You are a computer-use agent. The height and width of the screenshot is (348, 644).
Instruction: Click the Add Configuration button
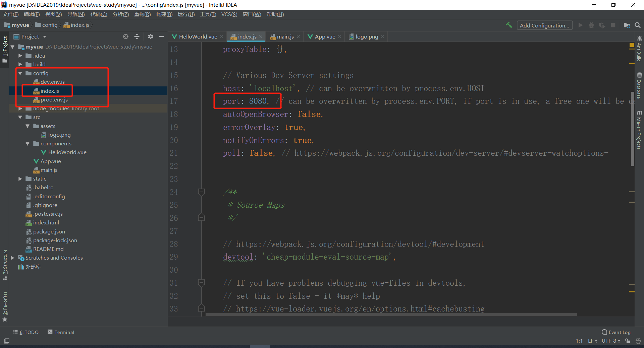(544, 25)
